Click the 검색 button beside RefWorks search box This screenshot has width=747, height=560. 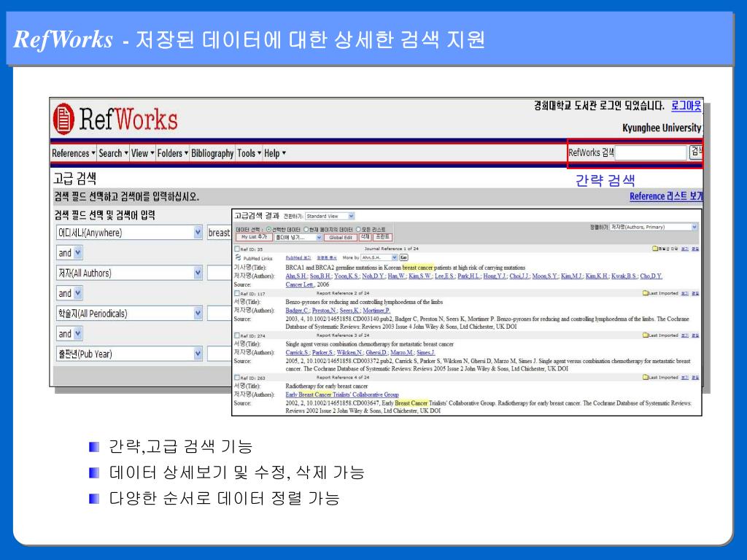point(695,152)
